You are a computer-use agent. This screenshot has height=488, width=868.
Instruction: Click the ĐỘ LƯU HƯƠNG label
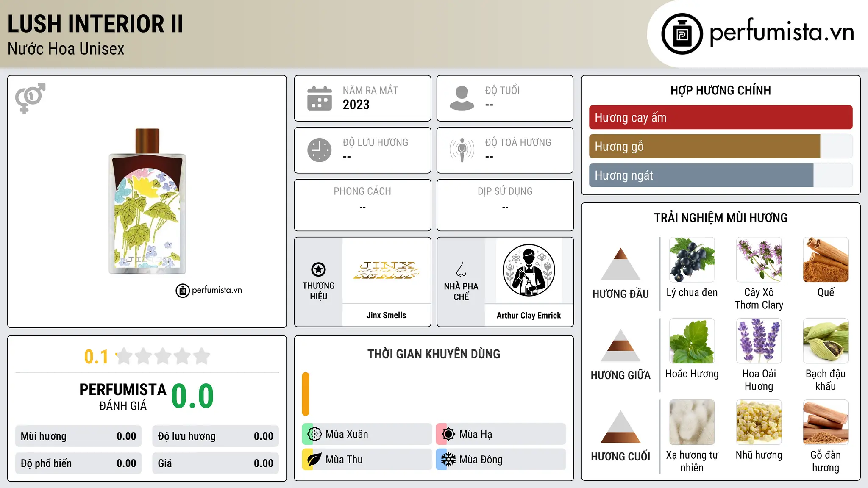376,142
